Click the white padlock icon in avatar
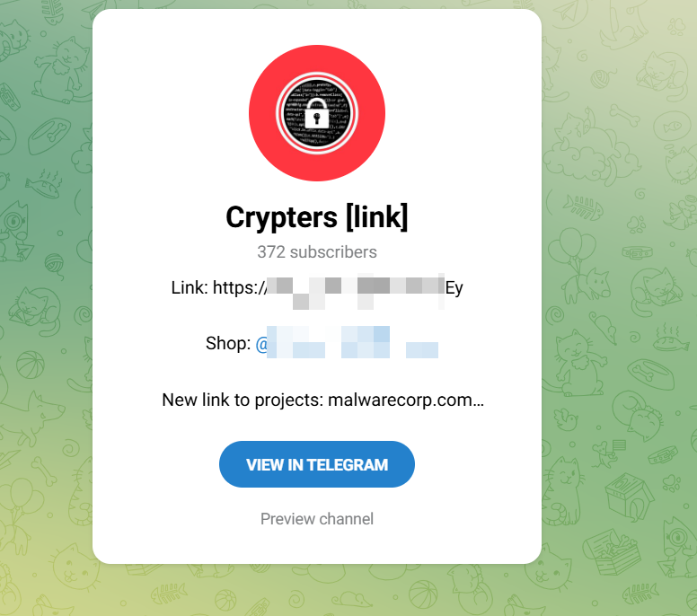Viewport: 697px width, 616px height. tap(316, 115)
